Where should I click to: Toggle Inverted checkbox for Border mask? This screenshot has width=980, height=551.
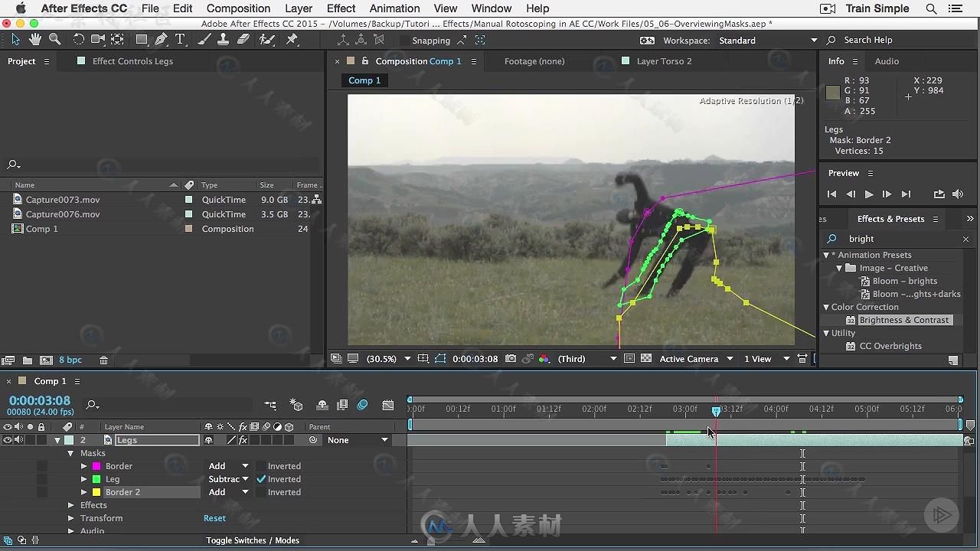point(261,466)
